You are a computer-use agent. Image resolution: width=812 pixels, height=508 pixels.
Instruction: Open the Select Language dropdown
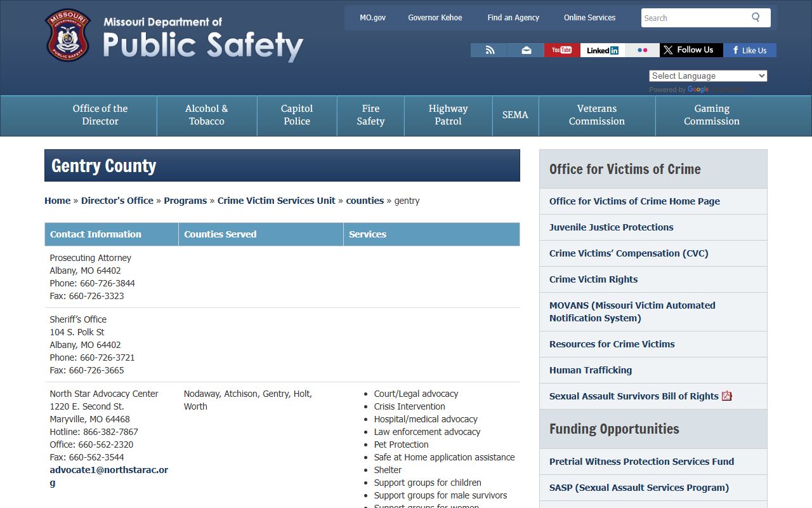pos(708,76)
